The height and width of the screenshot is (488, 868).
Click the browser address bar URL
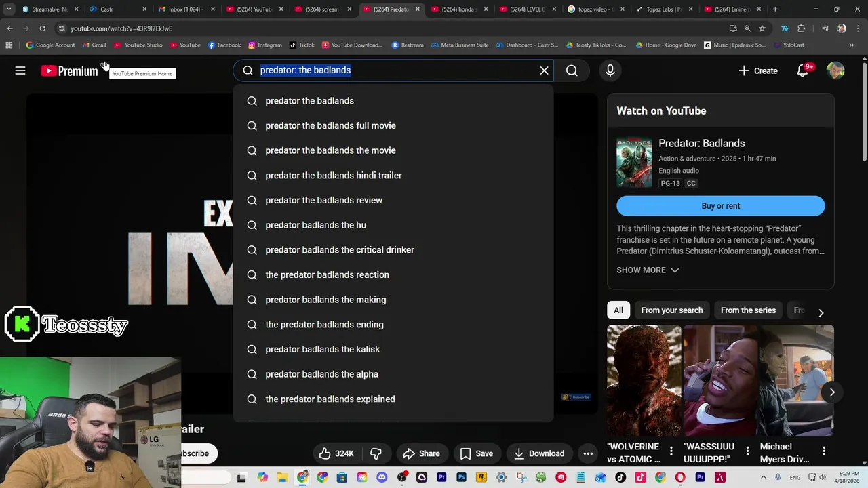point(121,28)
